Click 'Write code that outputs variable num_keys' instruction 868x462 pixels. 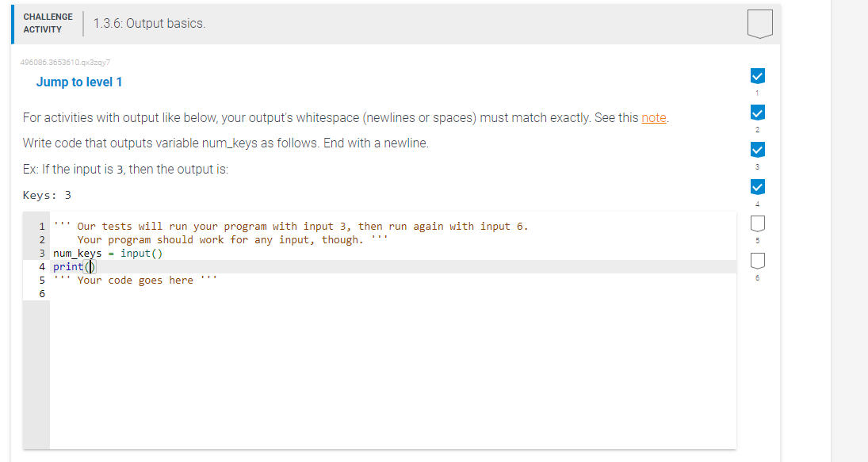point(226,143)
